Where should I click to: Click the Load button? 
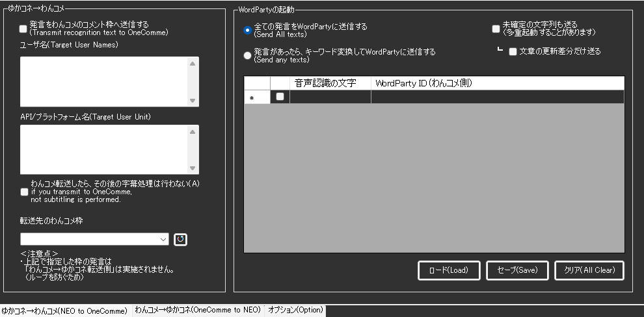coord(449,270)
